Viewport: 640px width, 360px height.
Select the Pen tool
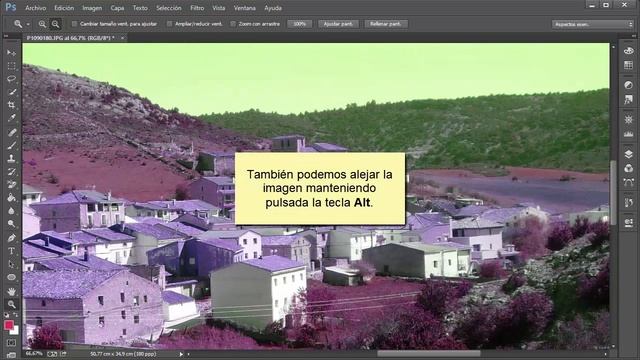(11, 238)
